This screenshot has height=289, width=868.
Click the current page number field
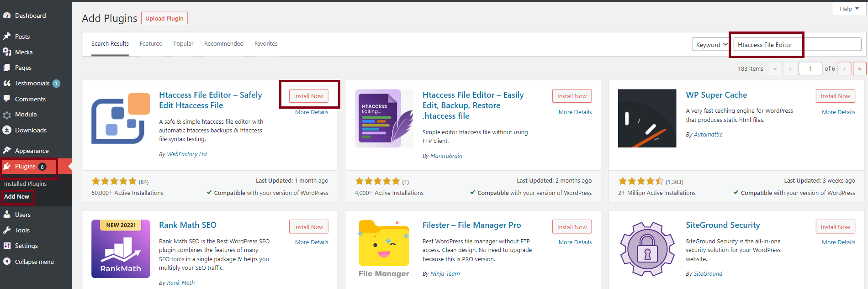click(810, 68)
